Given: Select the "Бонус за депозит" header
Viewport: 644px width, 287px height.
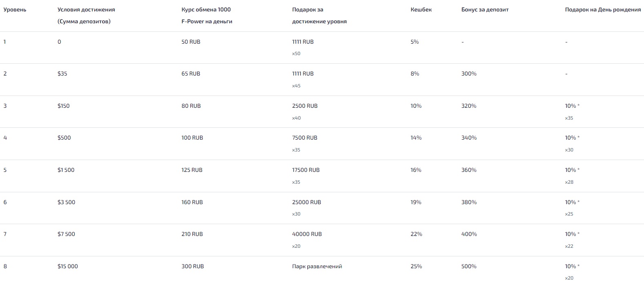Looking at the screenshot, I should tap(485, 9).
